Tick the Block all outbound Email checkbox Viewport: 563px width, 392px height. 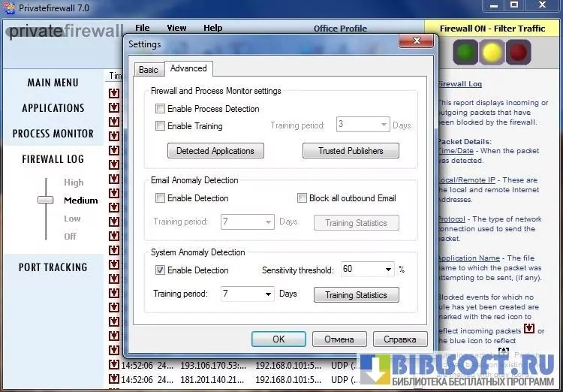click(x=303, y=198)
